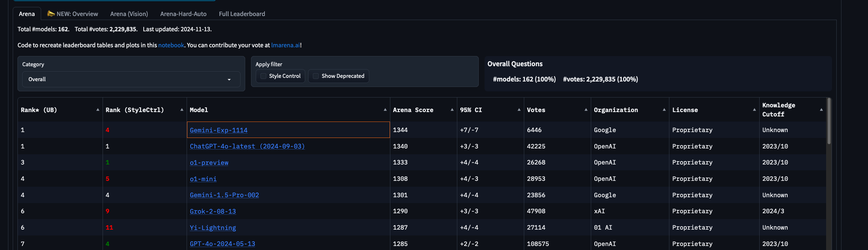The height and width of the screenshot is (250, 868).
Task: Enable the Style Control filter checkbox
Action: click(x=263, y=76)
